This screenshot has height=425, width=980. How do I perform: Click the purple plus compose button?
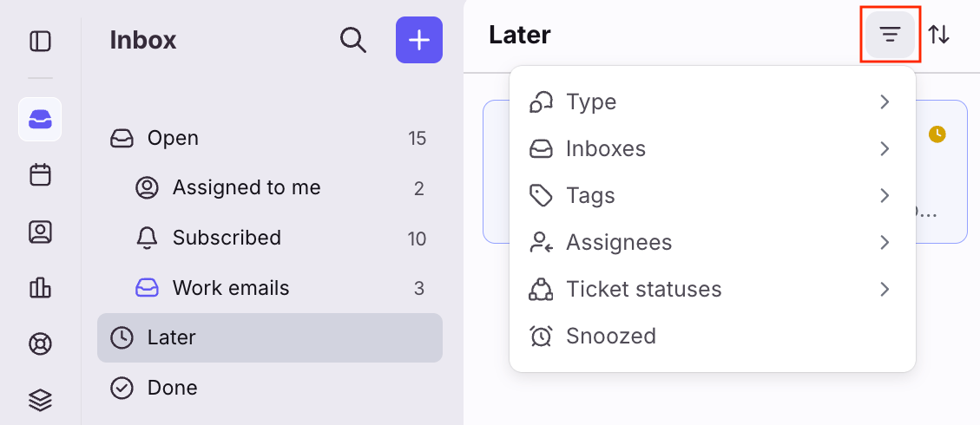pos(419,40)
